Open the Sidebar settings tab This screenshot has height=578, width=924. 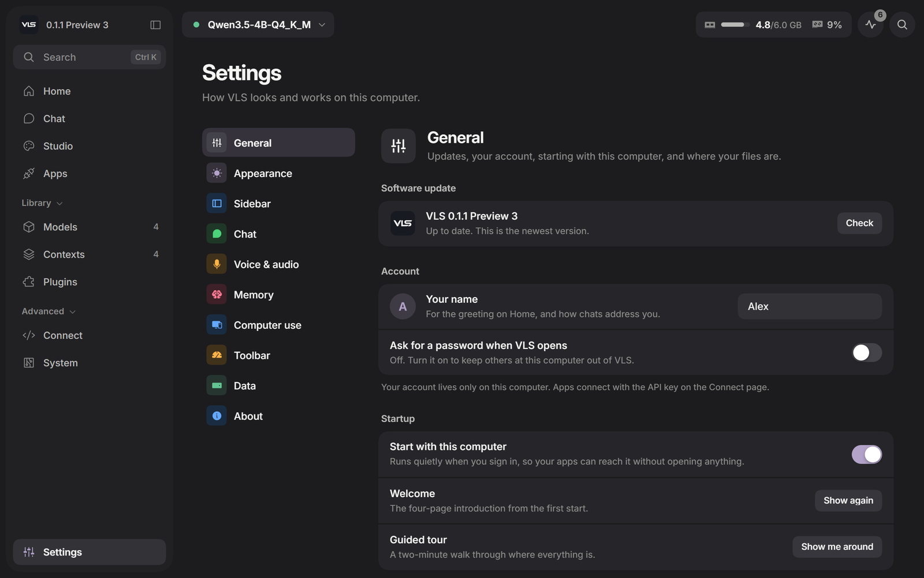[278, 203]
